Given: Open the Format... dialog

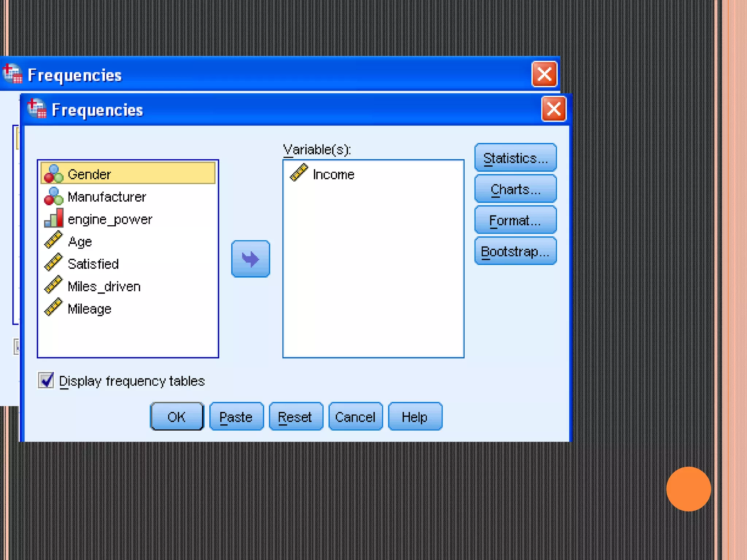Looking at the screenshot, I should tap(515, 220).
